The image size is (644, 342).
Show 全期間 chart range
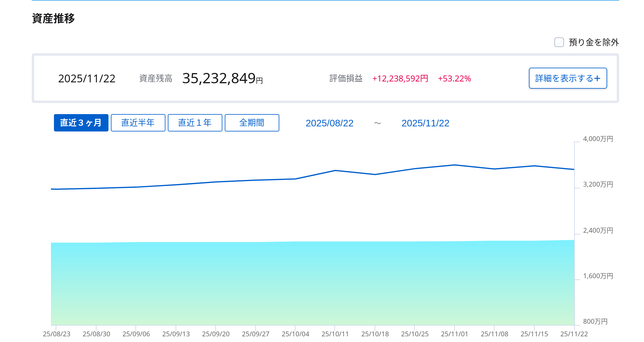tap(252, 123)
